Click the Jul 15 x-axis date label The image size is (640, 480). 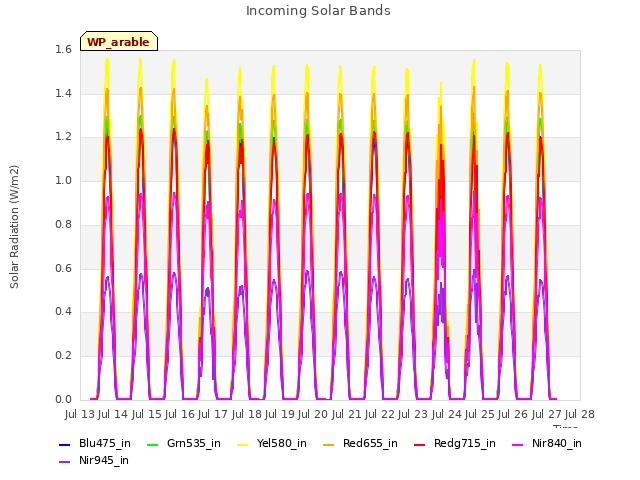[x=147, y=415]
